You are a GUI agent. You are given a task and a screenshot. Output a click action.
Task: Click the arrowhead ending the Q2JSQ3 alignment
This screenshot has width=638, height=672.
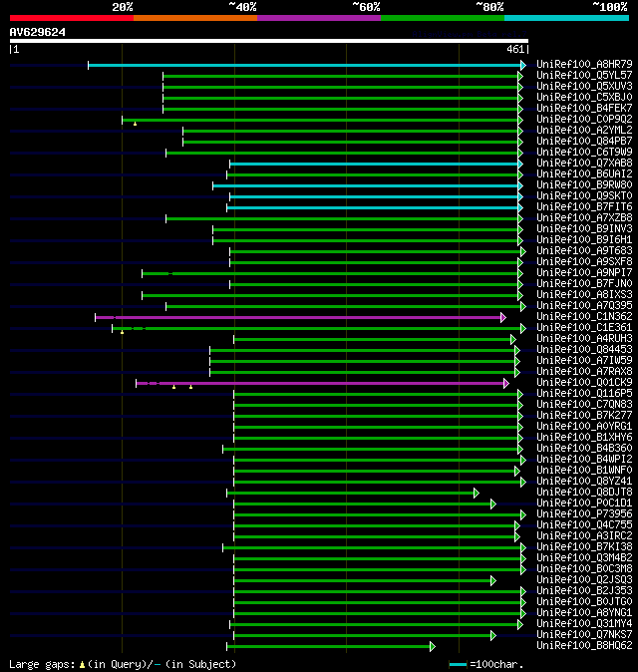pos(493,580)
